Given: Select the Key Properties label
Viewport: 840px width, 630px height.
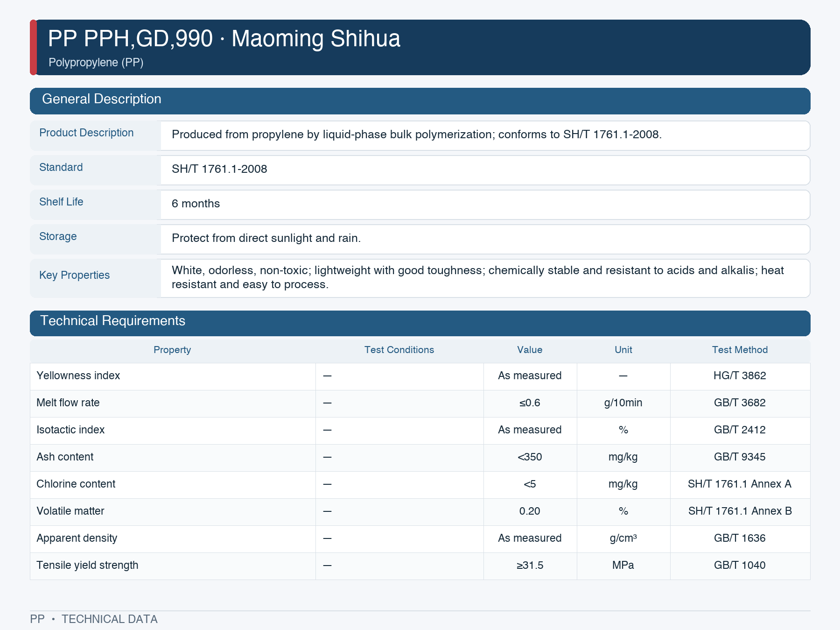Looking at the screenshot, I should pos(74,275).
